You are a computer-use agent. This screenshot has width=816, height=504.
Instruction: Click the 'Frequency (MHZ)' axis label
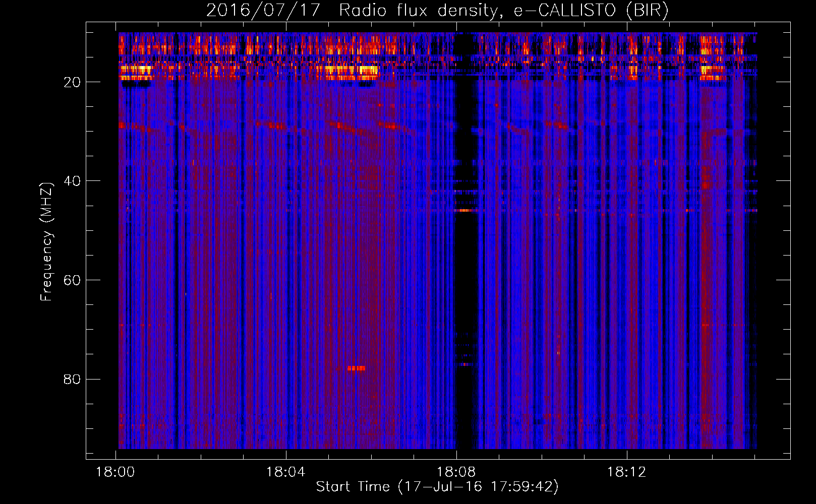(x=46, y=241)
